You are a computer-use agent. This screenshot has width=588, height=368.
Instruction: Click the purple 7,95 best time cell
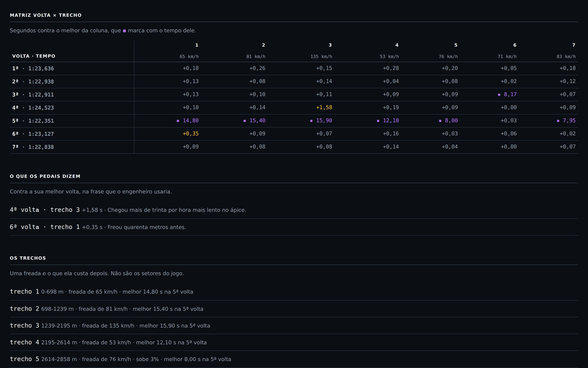point(566,120)
